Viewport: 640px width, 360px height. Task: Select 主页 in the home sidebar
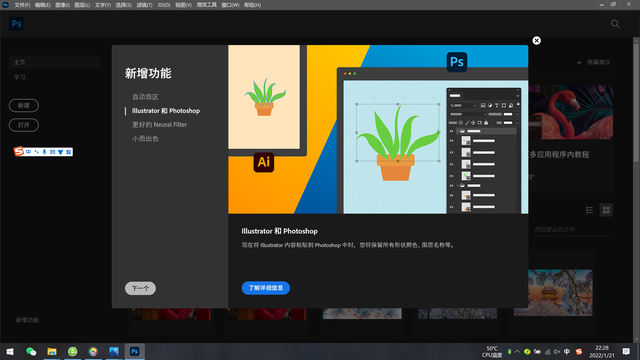coord(54,62)
